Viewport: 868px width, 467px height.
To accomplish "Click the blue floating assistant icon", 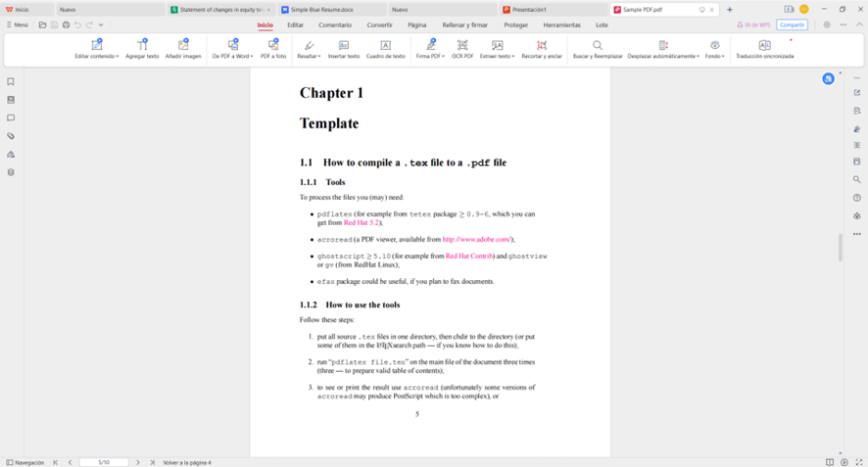I will point(828,78).
